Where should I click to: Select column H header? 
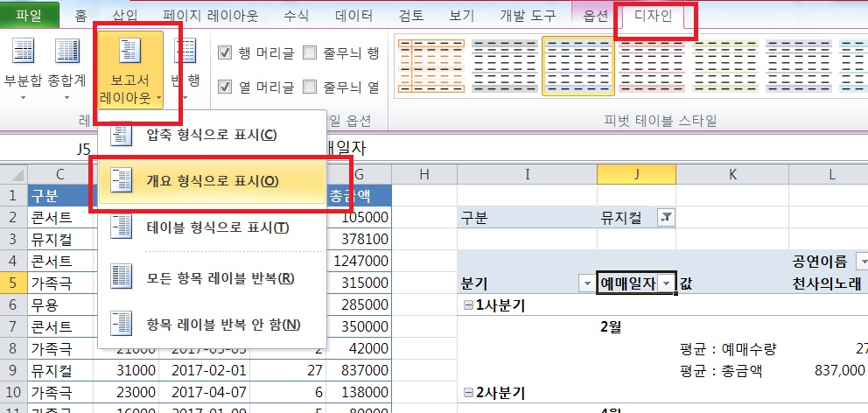click(423, 175)
